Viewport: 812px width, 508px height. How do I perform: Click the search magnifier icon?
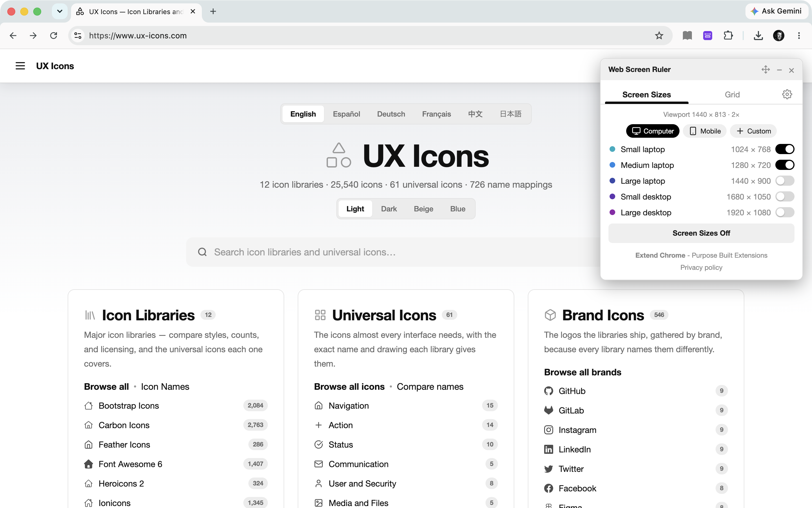coord(202,252)
